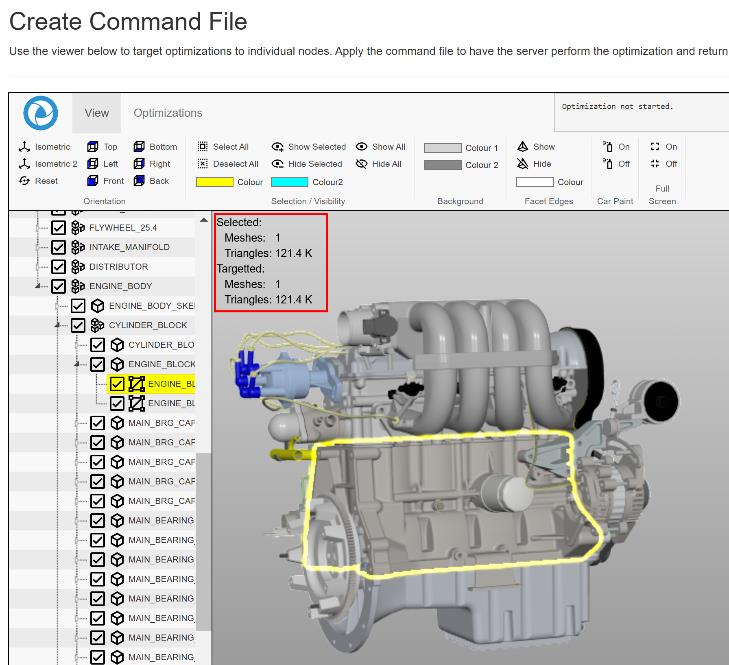Viewport: 729px width, 665px height.
Task: Open the background Colour 1 swatch
Action: point(443,148)
